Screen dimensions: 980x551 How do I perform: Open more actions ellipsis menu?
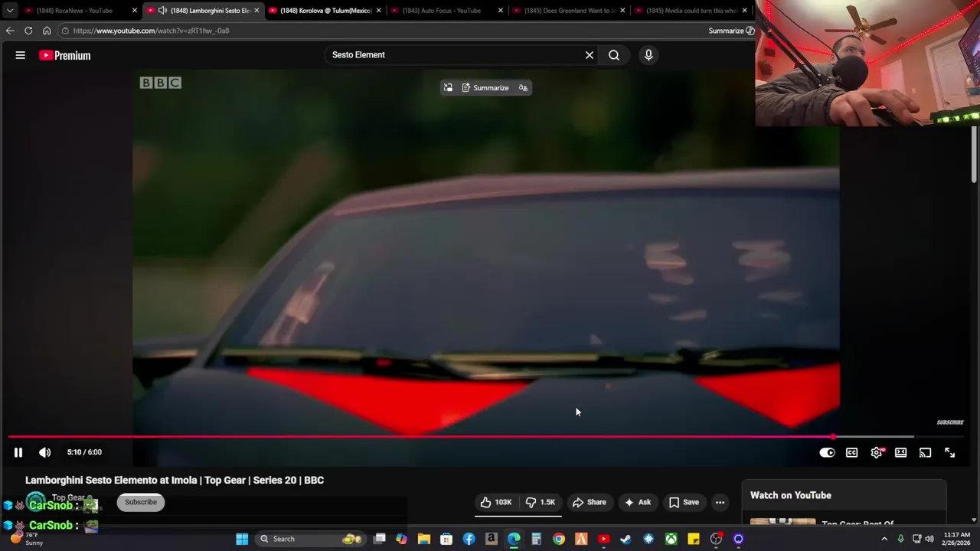(720, 502)
